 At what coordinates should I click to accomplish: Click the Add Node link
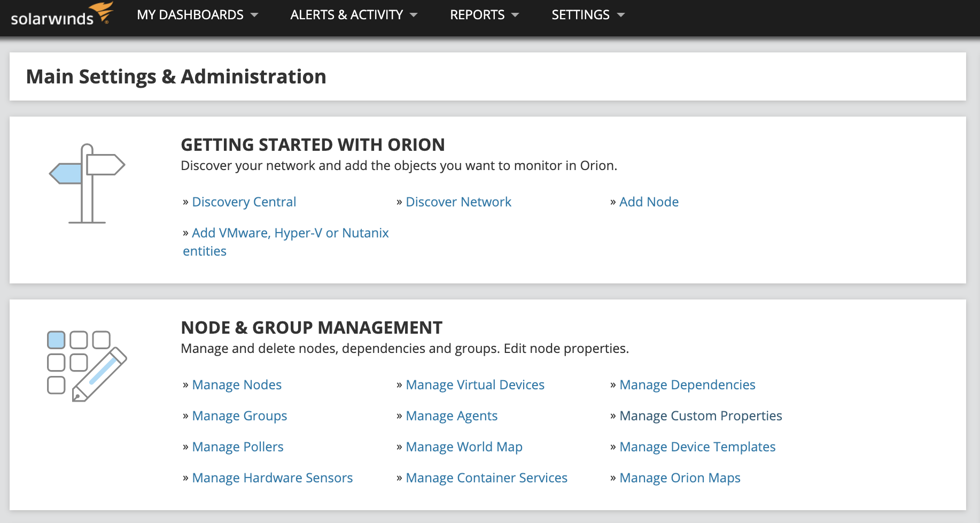649,202
